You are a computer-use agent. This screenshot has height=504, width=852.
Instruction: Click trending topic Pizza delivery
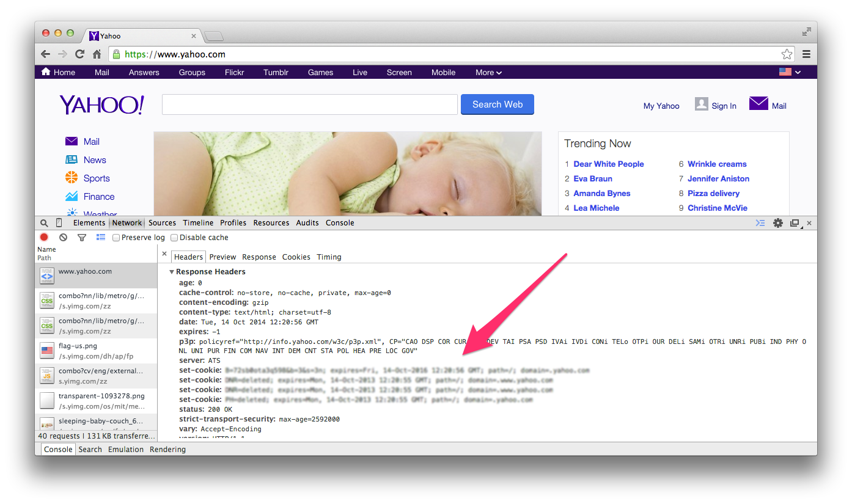713,193
